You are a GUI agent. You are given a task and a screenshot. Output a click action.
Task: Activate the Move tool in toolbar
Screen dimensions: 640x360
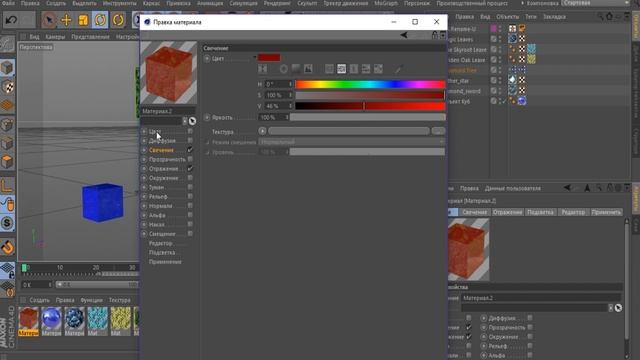coord(66,20)
